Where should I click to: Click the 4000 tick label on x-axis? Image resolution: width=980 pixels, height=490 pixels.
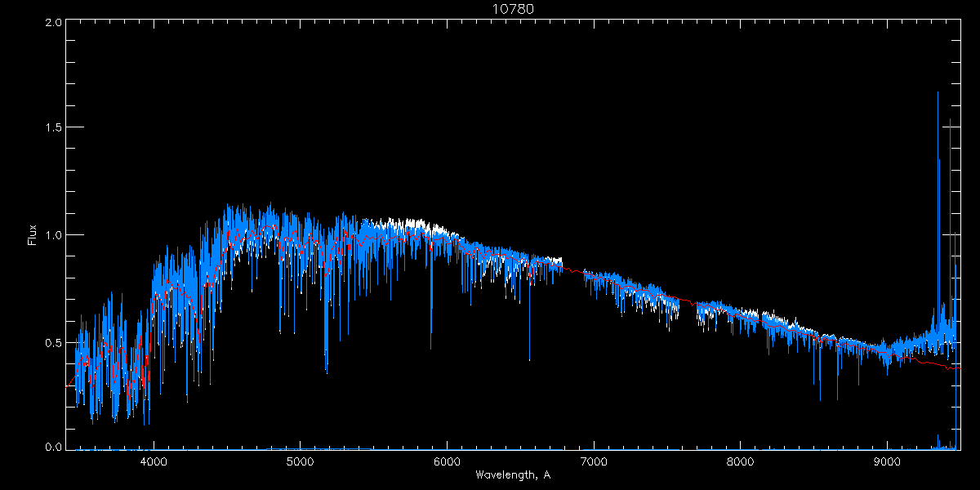click(x=154, y=461)
